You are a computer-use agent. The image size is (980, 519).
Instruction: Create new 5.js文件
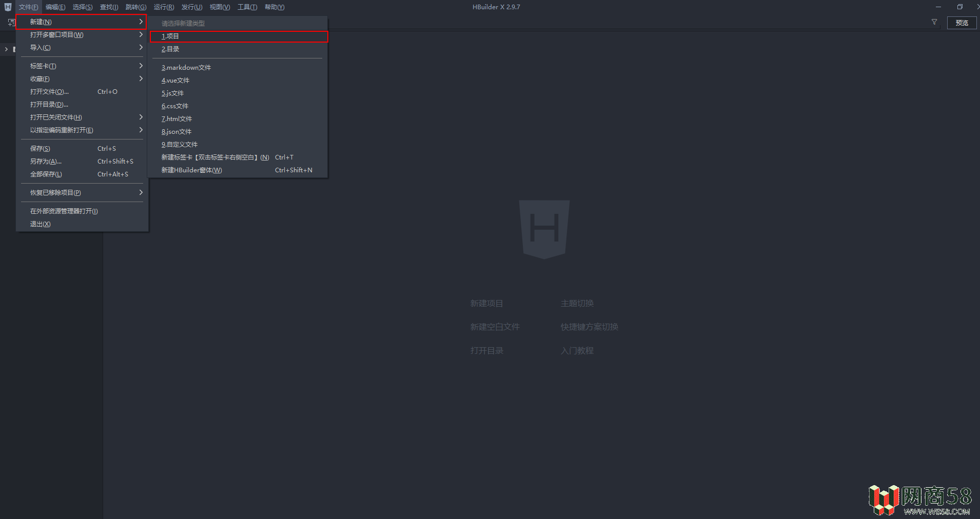tap(239, 93)
